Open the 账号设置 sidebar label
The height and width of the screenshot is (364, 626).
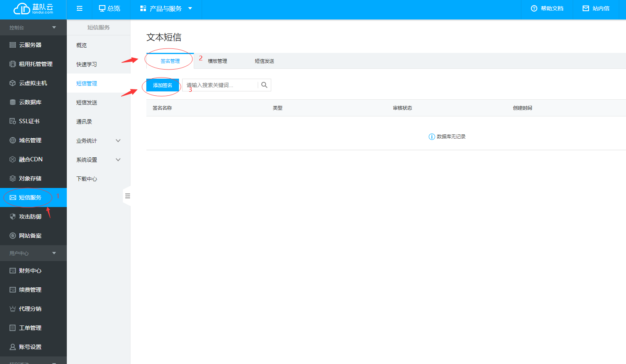pos(30,347)
